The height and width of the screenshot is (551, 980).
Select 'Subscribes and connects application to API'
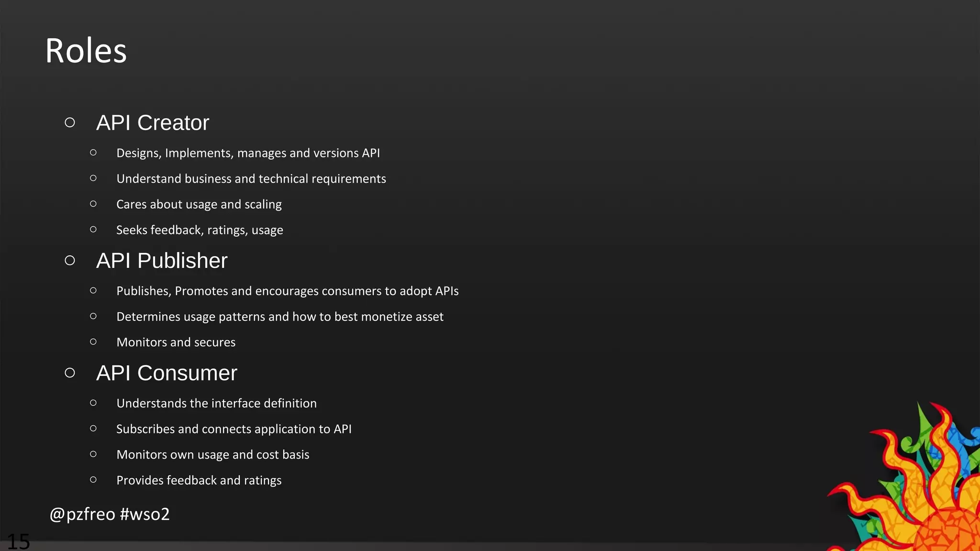234,429
